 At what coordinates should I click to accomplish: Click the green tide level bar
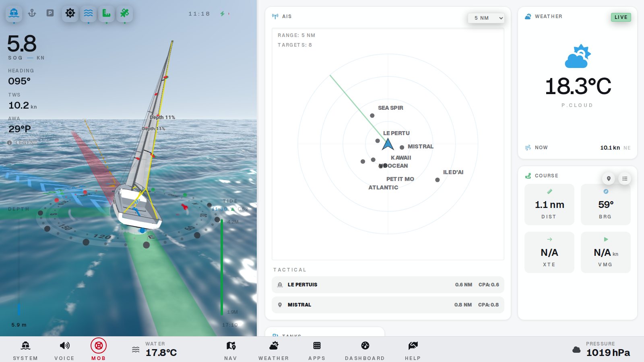[222, 267]
